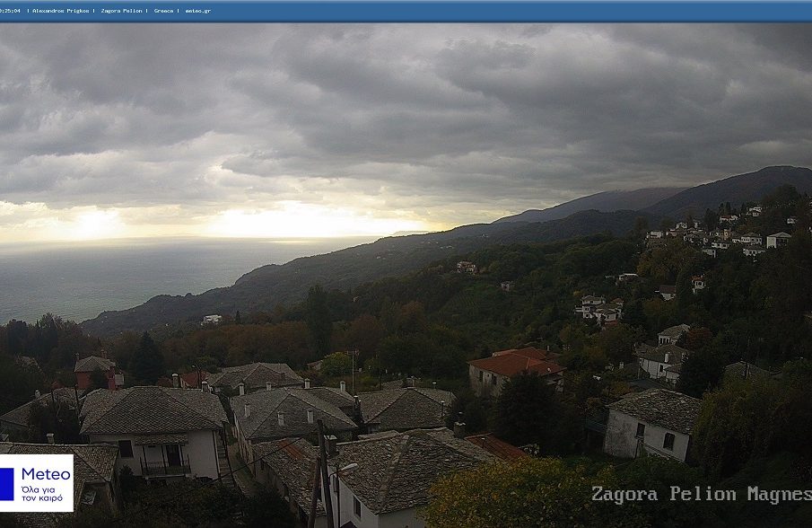Viewport: 812px width, 528px height.
Task: Click the timestamp in the header bar
Action: 11,11
